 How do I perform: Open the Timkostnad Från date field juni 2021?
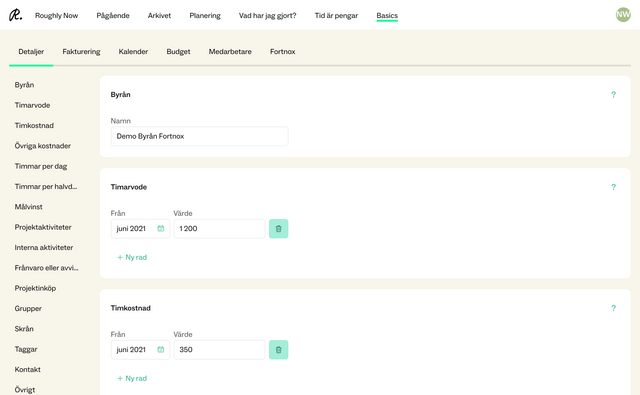click(x=140, y=350)
